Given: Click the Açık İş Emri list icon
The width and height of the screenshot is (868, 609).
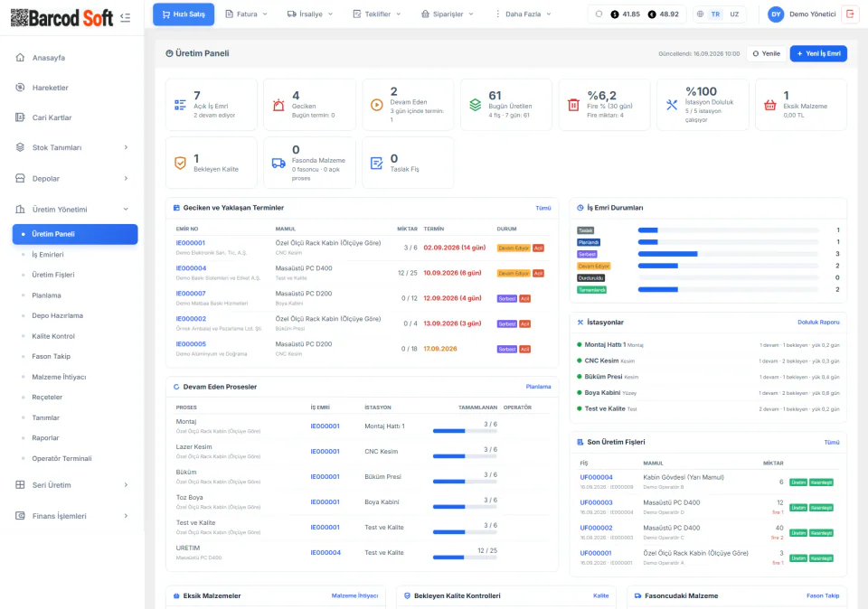Looking at the screenshot, I should [181, 105].
